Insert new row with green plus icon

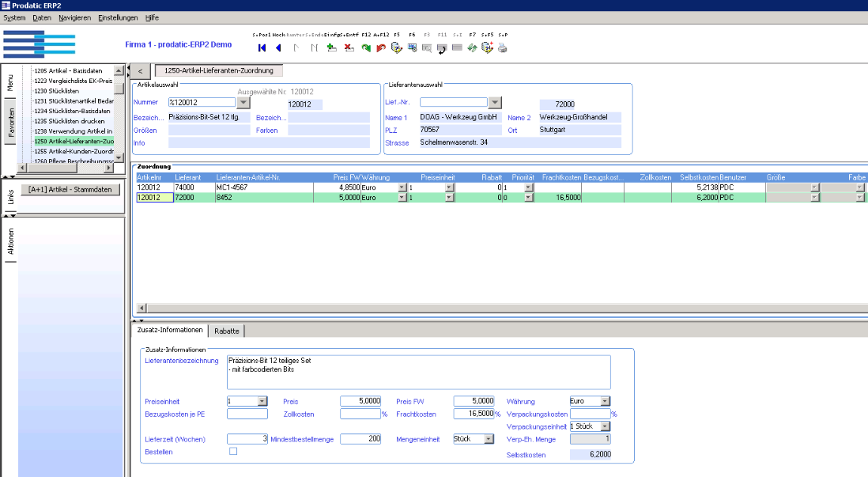[x=331, y=48]
